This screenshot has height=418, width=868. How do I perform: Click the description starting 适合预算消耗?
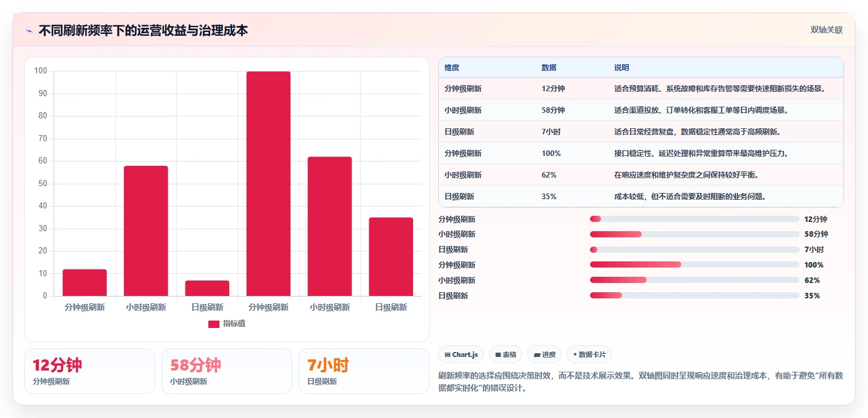719,89
